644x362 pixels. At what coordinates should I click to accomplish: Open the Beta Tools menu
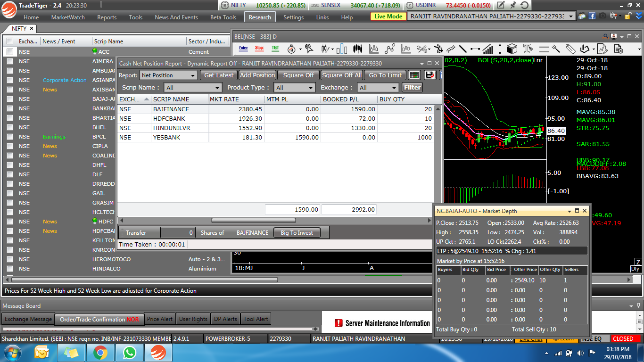[x=223, y=17]
